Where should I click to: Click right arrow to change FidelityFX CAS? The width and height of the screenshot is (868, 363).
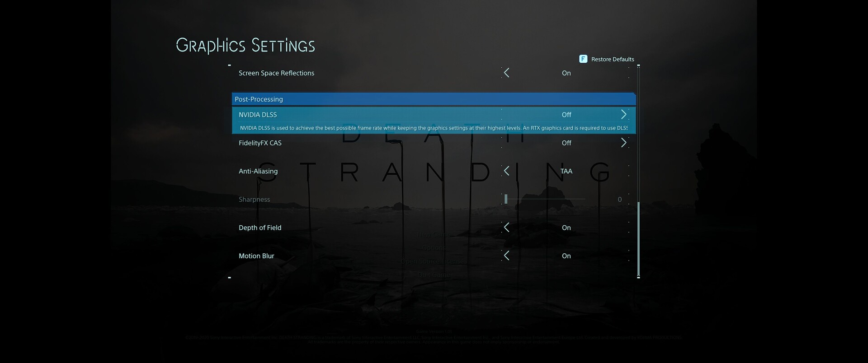[624, 143]
